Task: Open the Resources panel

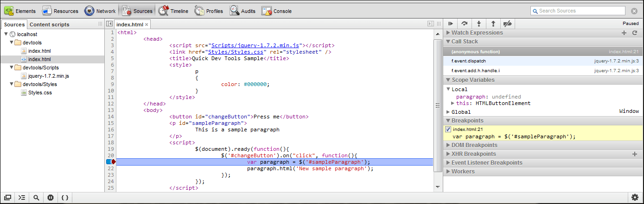Action: (x=60, y=11)
